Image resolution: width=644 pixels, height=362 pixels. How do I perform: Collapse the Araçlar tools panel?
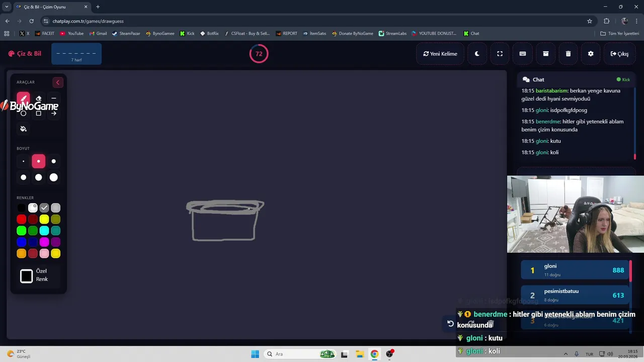coord(57,82)
